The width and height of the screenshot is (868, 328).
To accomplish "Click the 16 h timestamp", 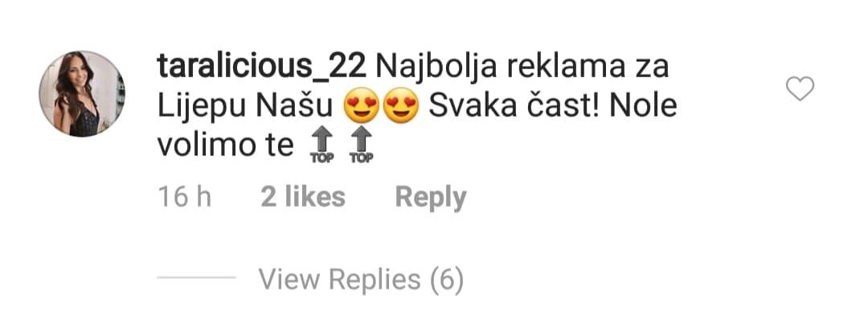I will pyautogui.click(x=184, y=197).
